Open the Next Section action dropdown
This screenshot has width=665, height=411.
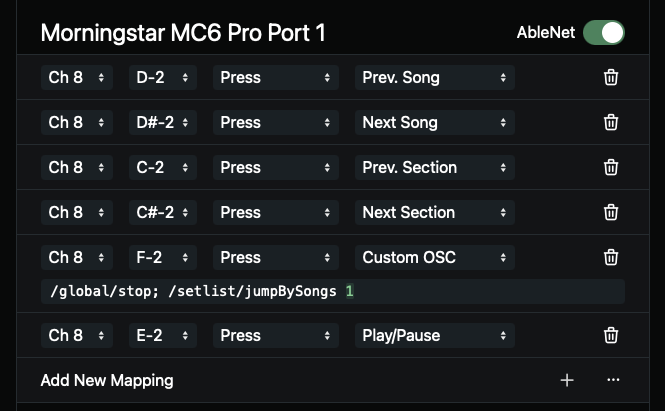pos(434,212)
